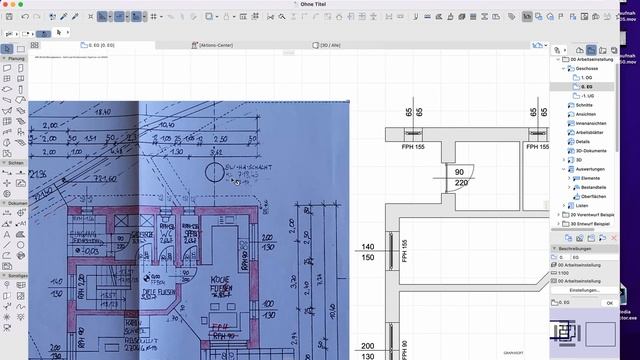Click the first icon below navigator tree
640x360 pixels.
568,238
